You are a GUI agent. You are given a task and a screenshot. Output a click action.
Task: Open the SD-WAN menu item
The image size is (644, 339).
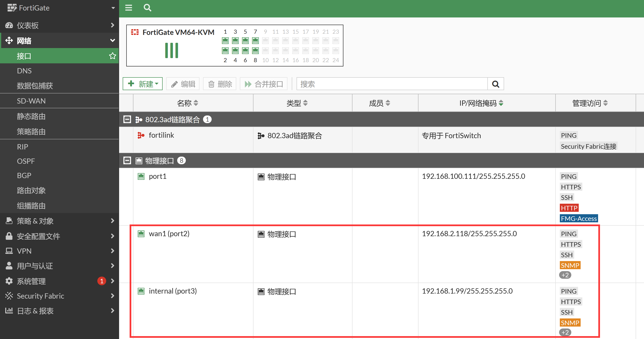[x=31, y=101]
